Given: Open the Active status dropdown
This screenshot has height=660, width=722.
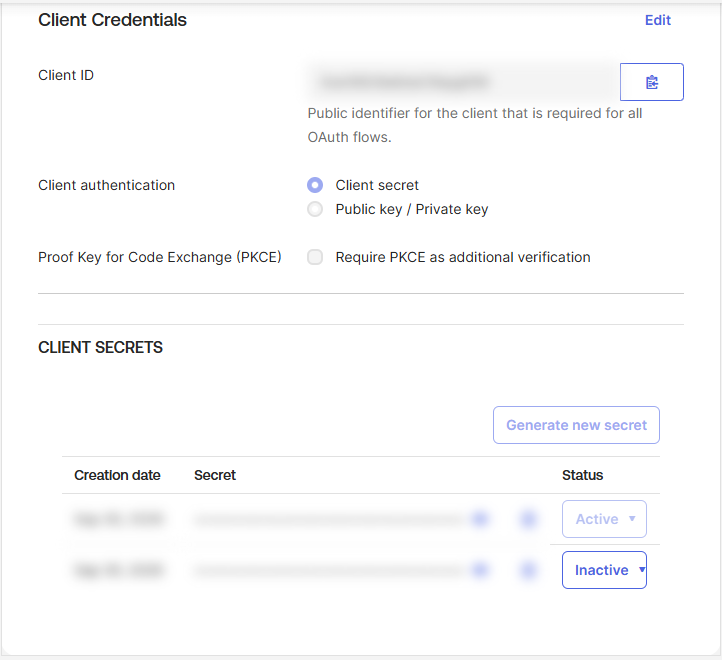Looking at the screenshot, I should (x=604, y=519).
